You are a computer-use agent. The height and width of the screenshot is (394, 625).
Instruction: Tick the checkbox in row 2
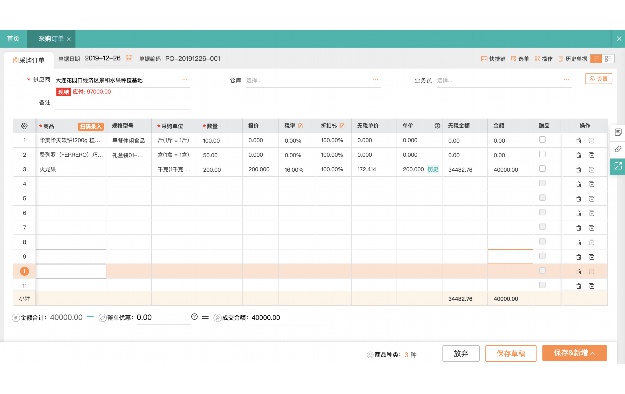[542, 154]
